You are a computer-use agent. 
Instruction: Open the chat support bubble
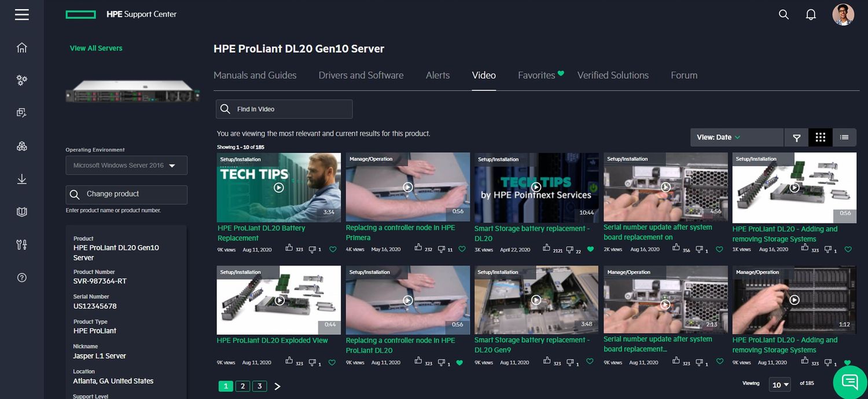(849, 382)
